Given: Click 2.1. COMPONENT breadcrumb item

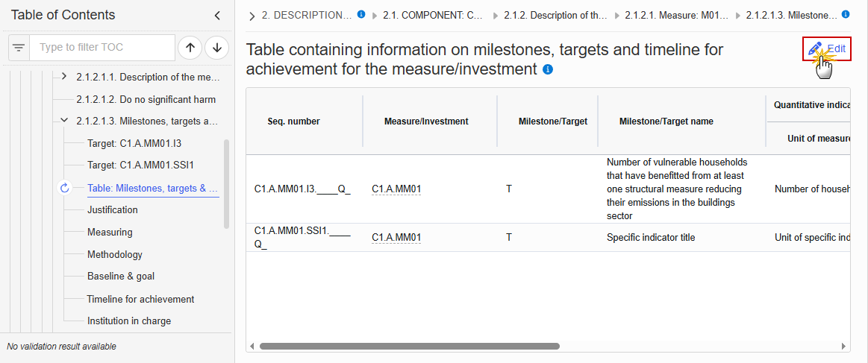Looking at the screenshot, I should point(433,16).
